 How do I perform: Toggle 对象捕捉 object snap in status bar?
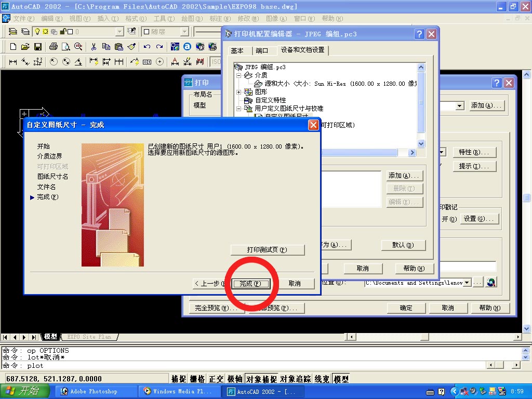click(x=261, y=379)
